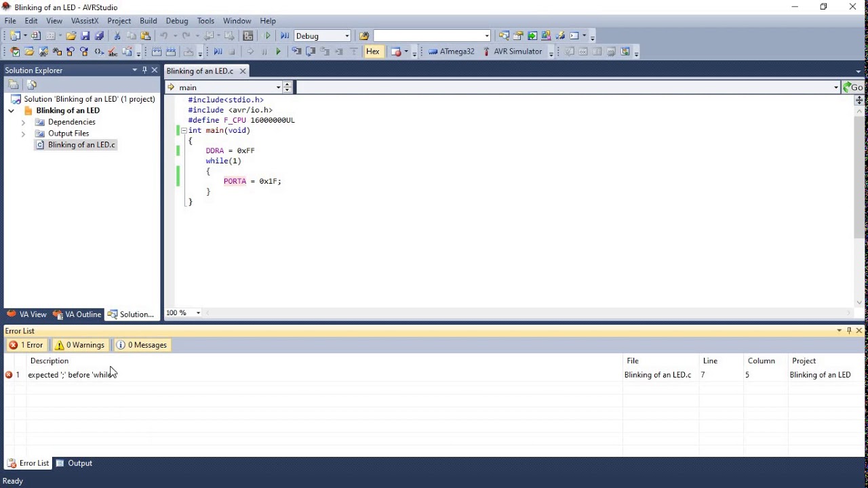Open the Build menu

pos(148,21)
